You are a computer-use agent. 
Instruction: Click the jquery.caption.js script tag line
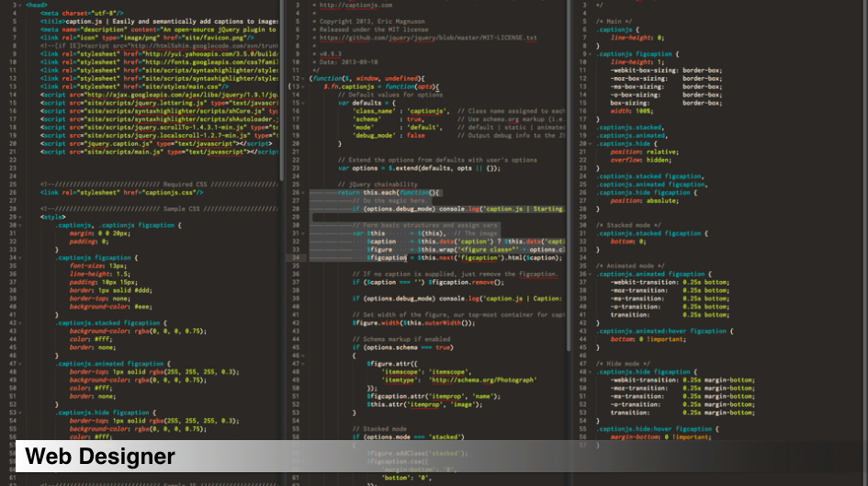[155, 144]
